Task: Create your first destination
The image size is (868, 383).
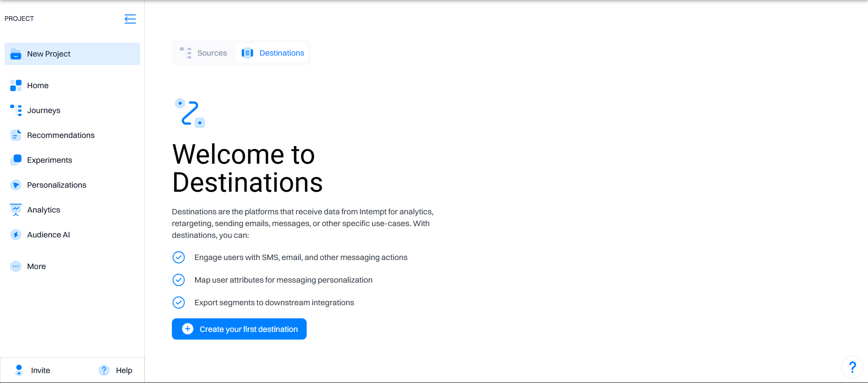Action: pos(239,329)
